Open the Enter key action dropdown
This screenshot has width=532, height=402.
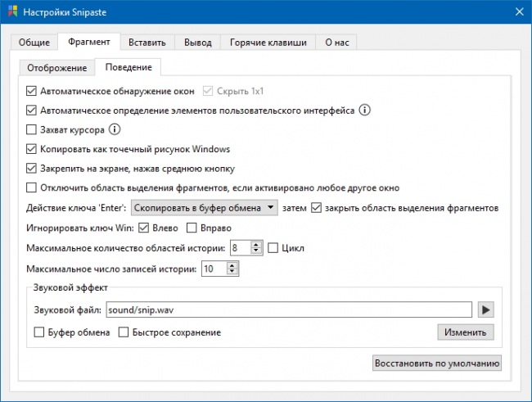click(205, 208)
